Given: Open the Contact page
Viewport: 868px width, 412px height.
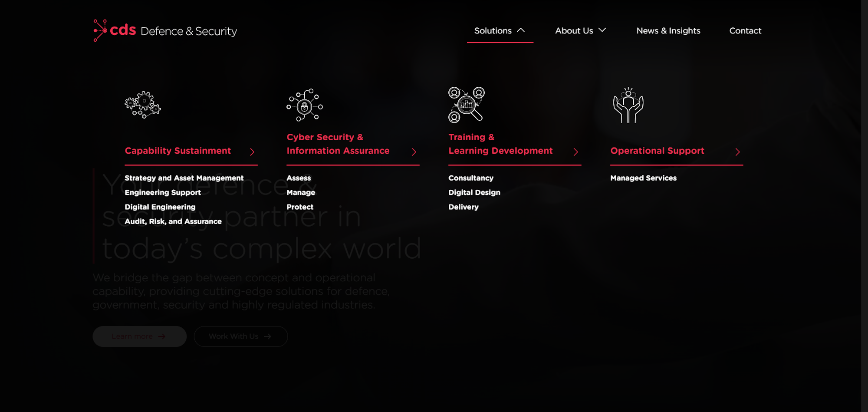Looking at the screenshot, I should click(745, 31).
